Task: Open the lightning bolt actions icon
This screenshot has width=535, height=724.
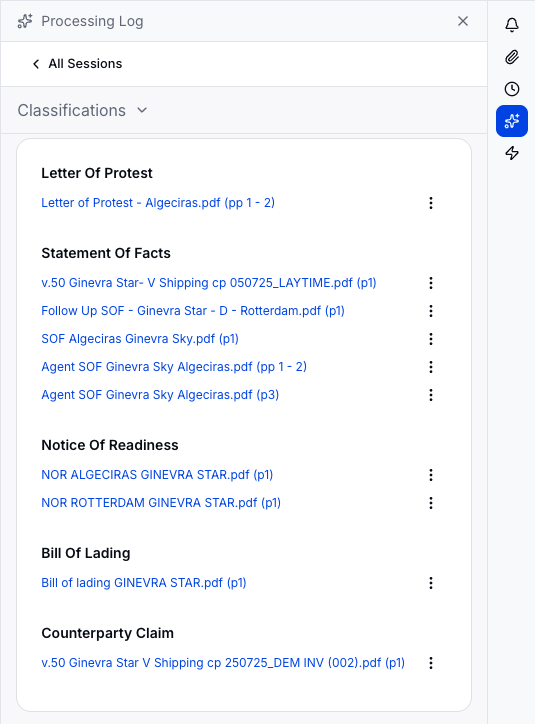Action: tap(511, 153)
